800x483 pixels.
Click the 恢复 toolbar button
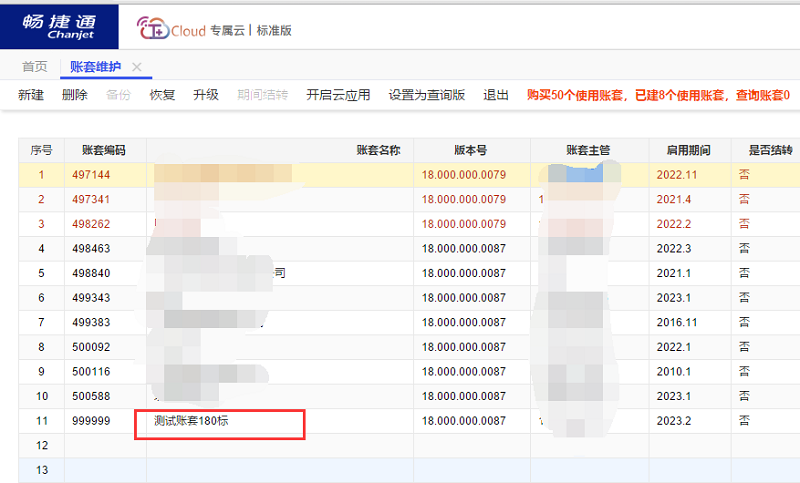[x=162, y=95]
